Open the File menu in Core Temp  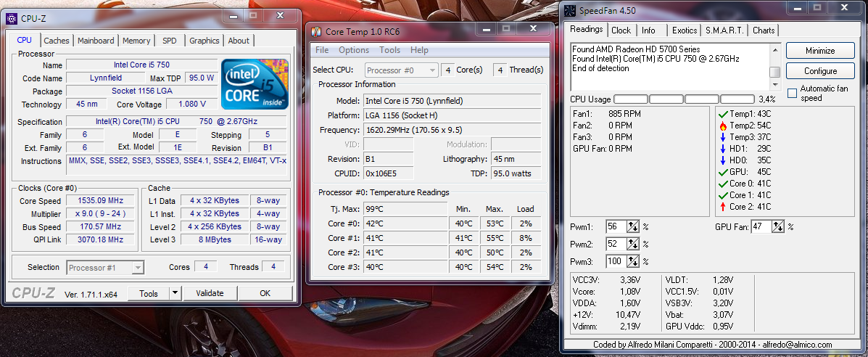tap(322, 50)
